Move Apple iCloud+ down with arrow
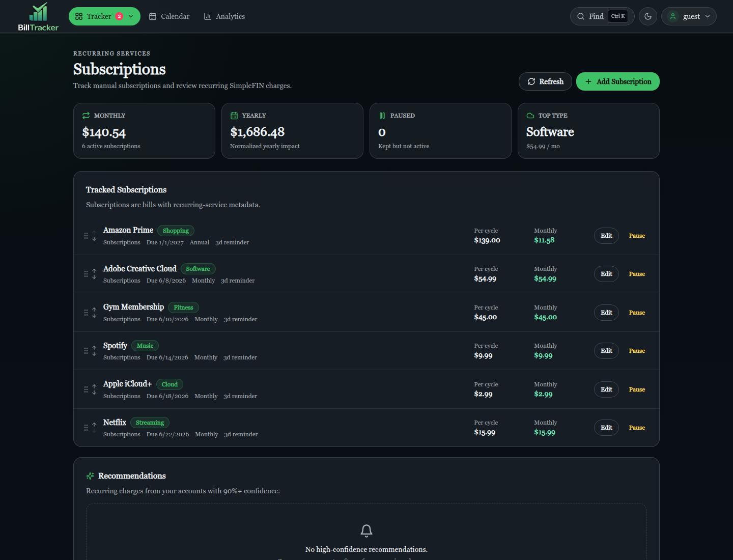Image resolution: width=733 pixels, height=560 pixels. 94,393
